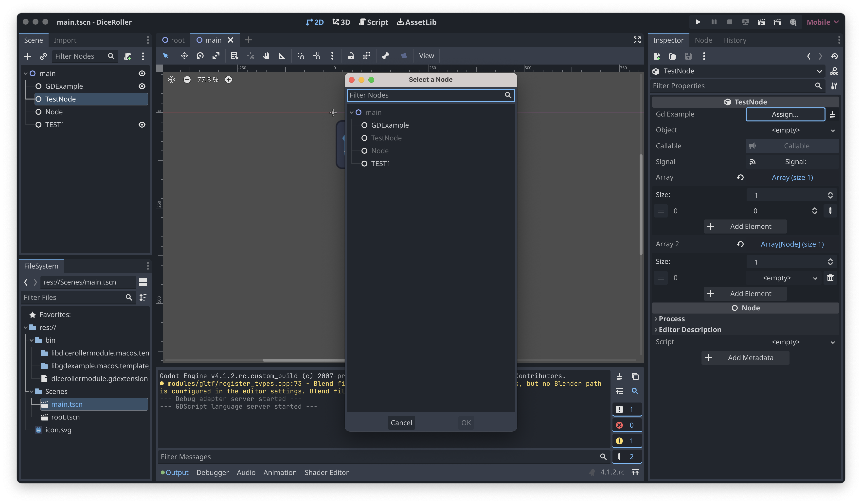Click Add Element under Array 2

point(745,294)
